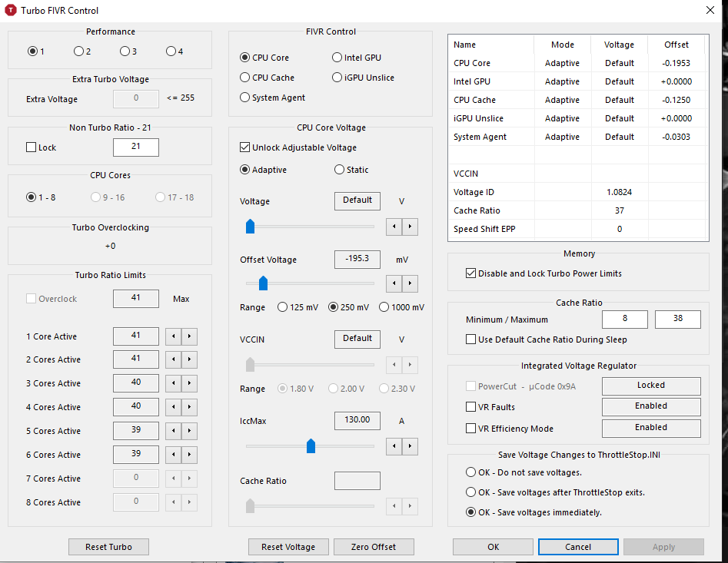Nudge Offset Voltage up with right arrow
728x563 pixels.
pyautogui.click(x=410, y=283)
